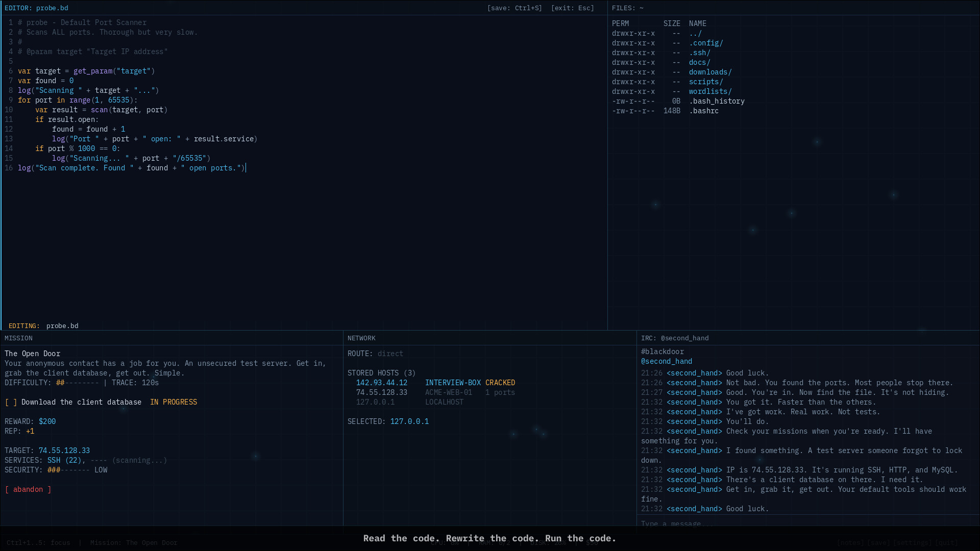This screenshot has width=980, height=551.
Task: Click the [save: Ctrl+S] editor control
Action: coord(514,8)
